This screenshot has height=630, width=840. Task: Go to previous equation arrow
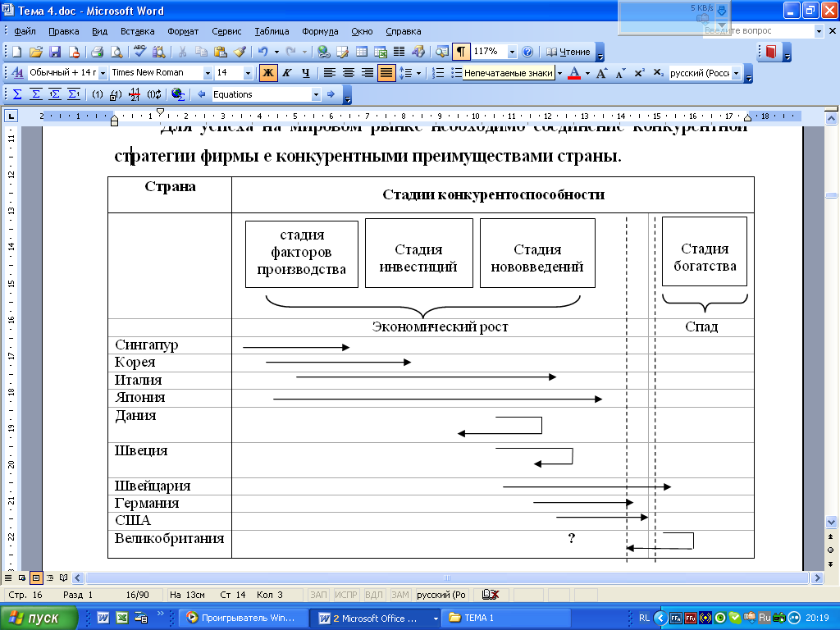[202, 94]
